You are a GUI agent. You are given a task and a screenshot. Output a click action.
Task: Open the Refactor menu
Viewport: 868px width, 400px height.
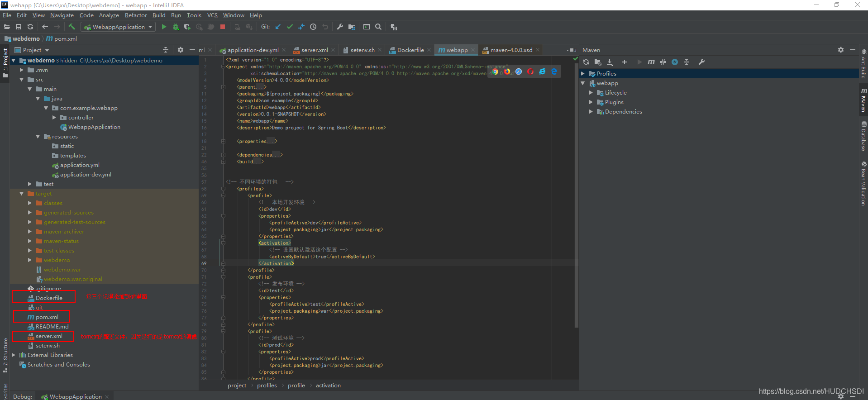(136, 15)
